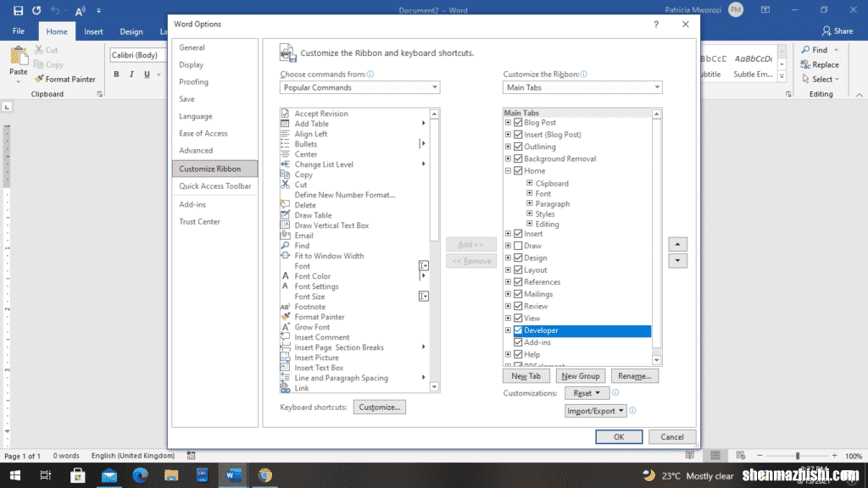
Task: Select the Email command in list
Action: [x=303, y=236]
